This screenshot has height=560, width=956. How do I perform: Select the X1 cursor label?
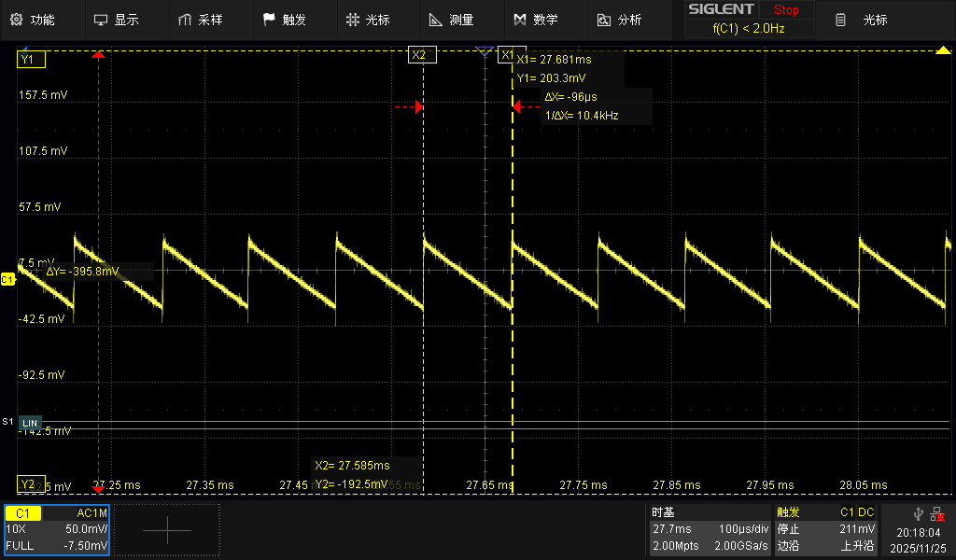tap(507, 55)
